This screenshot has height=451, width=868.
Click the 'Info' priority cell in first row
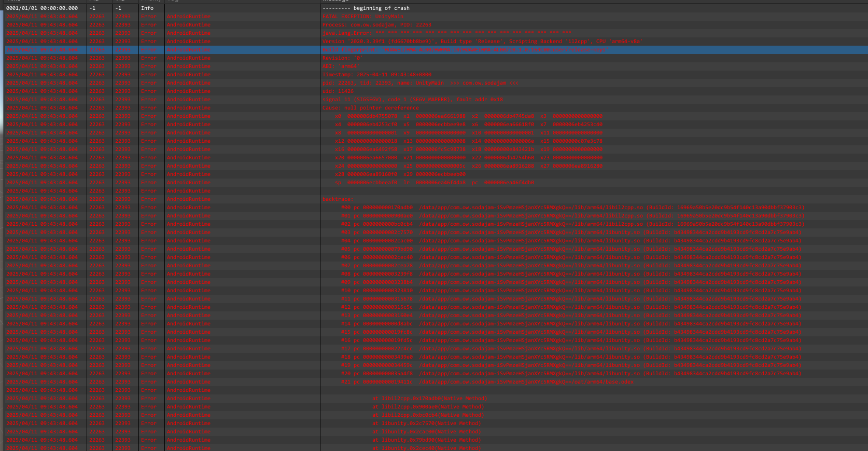[147, 8]
